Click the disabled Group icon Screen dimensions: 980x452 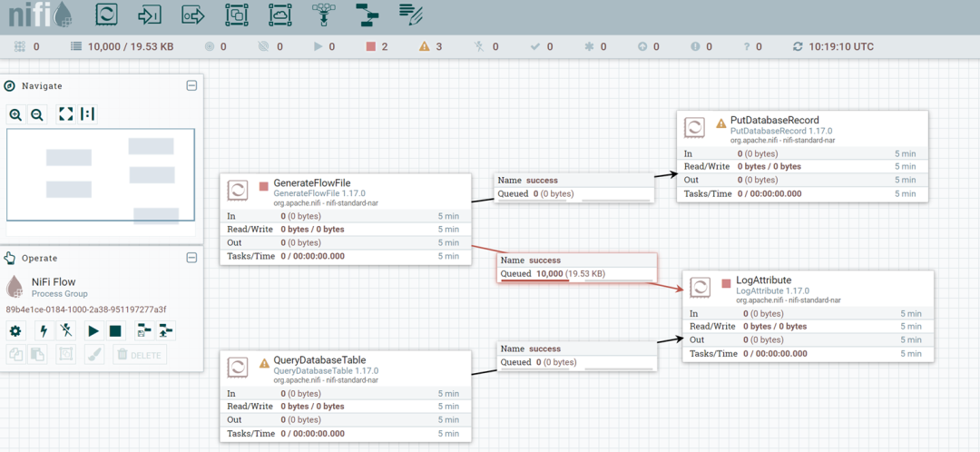[65, 355]
